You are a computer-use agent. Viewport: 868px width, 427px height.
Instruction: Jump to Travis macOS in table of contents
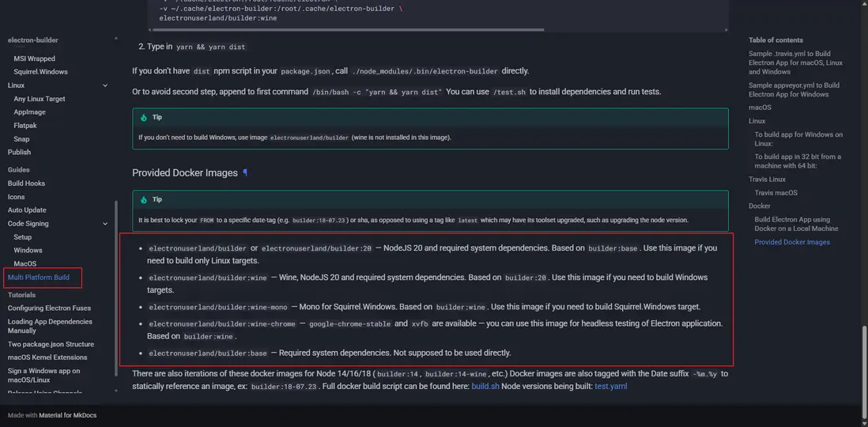[776, 193]
